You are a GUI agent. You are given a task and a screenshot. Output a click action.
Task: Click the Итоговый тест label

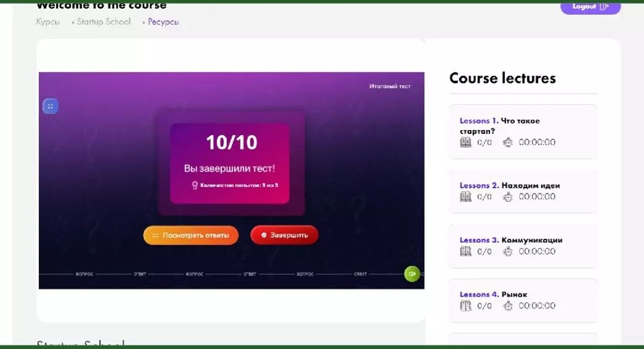coord(390,86)
